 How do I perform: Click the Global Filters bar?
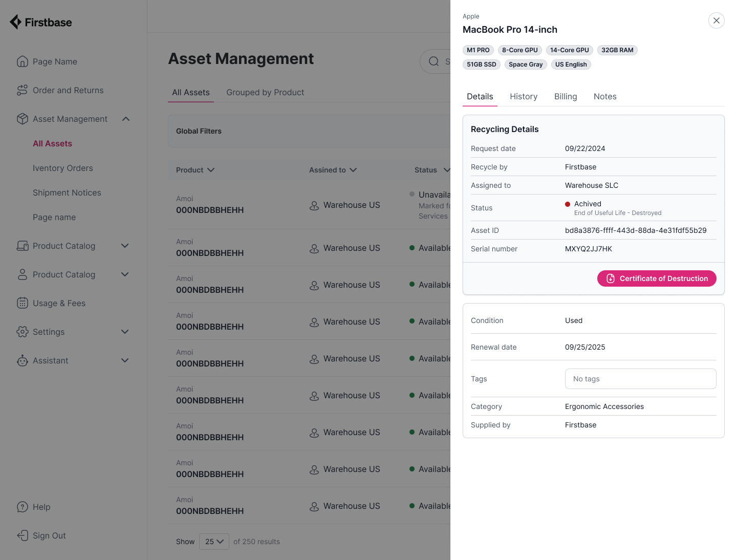(309, 131)
